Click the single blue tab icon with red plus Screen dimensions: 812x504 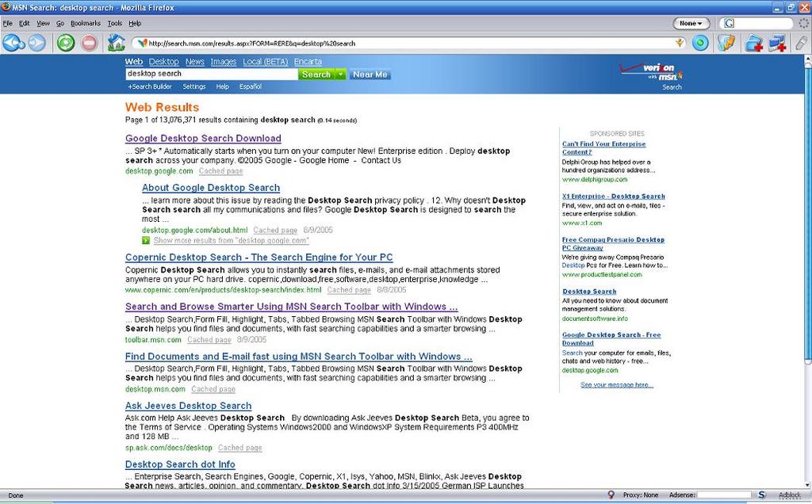(x=754, y=43)
